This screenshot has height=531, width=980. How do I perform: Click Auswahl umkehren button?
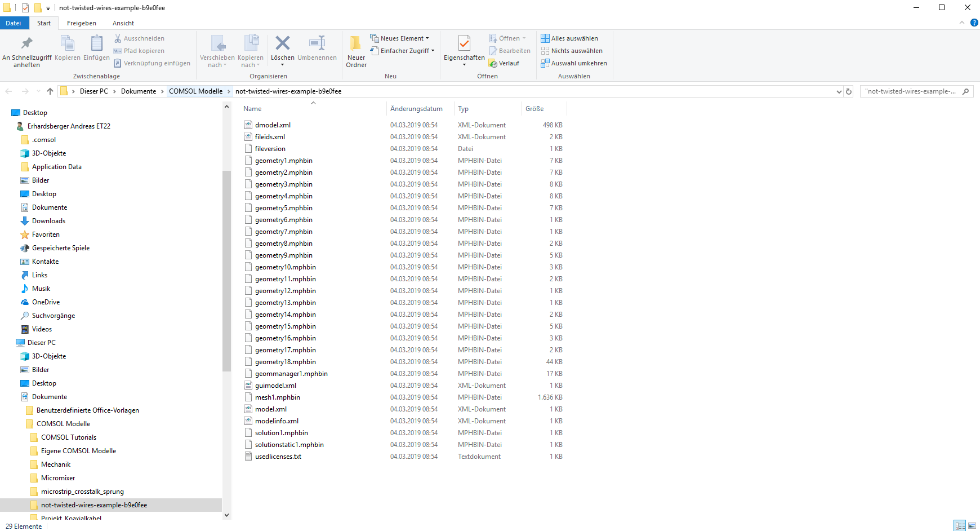tap(574, 63)
